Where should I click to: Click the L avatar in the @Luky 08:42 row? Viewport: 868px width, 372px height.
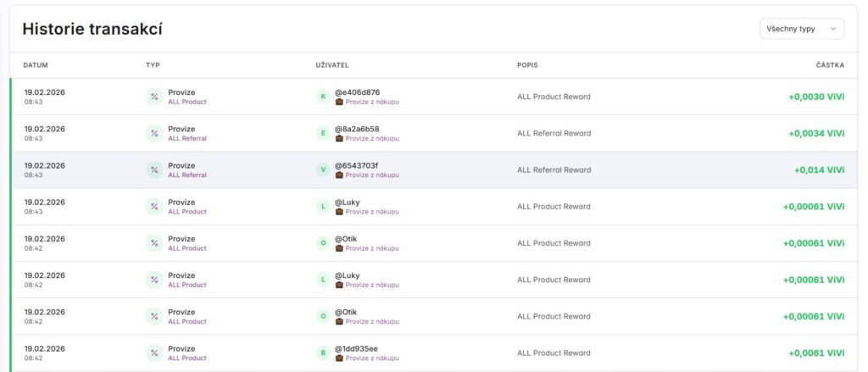tap(323, 280)
